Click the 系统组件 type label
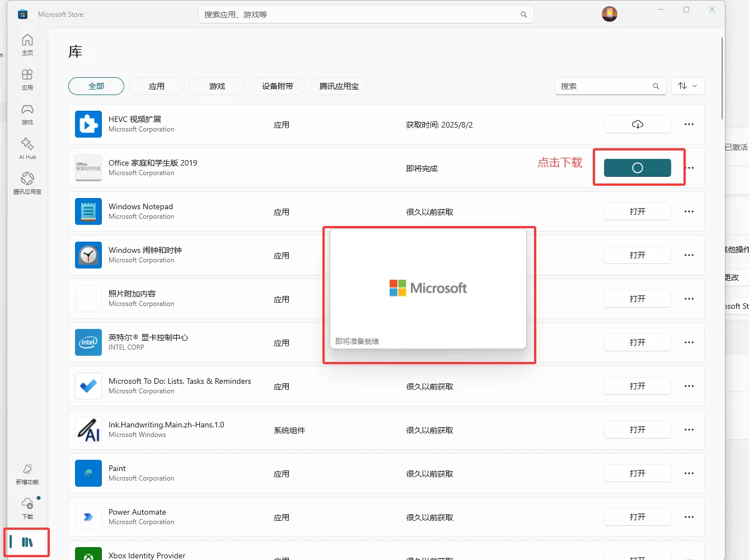Screen dimensions: 749x560 [x=289, y=430]
